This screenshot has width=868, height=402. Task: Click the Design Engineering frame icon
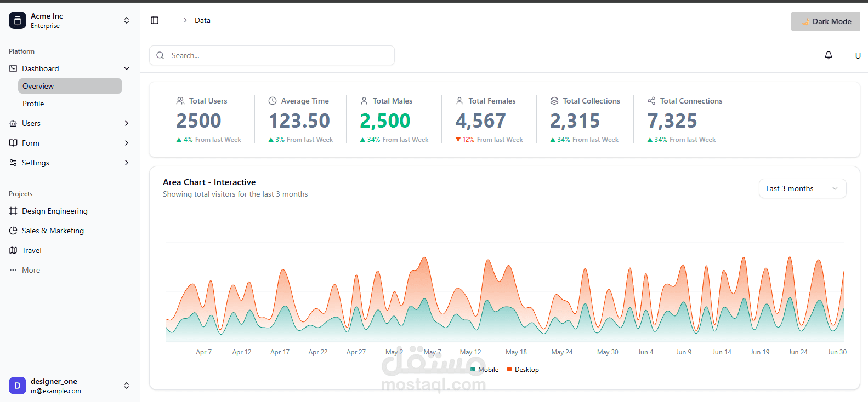coord(13,211)
